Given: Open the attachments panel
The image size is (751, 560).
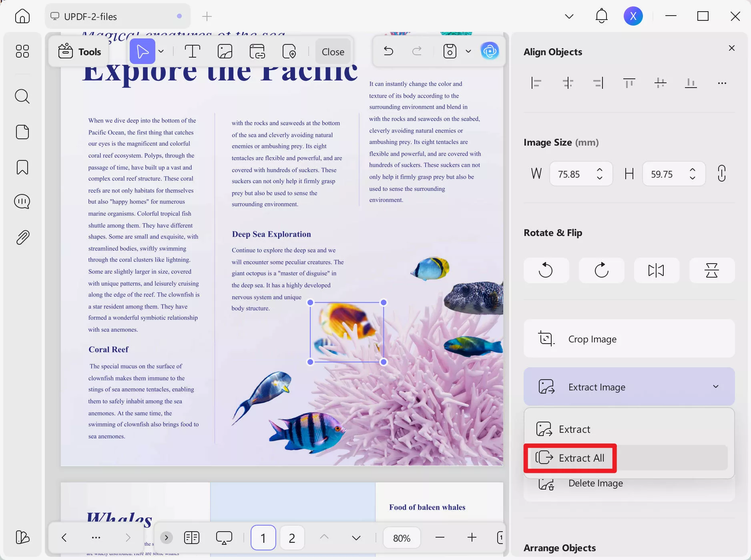Looking at the screenshot, I should pos(22,237).
